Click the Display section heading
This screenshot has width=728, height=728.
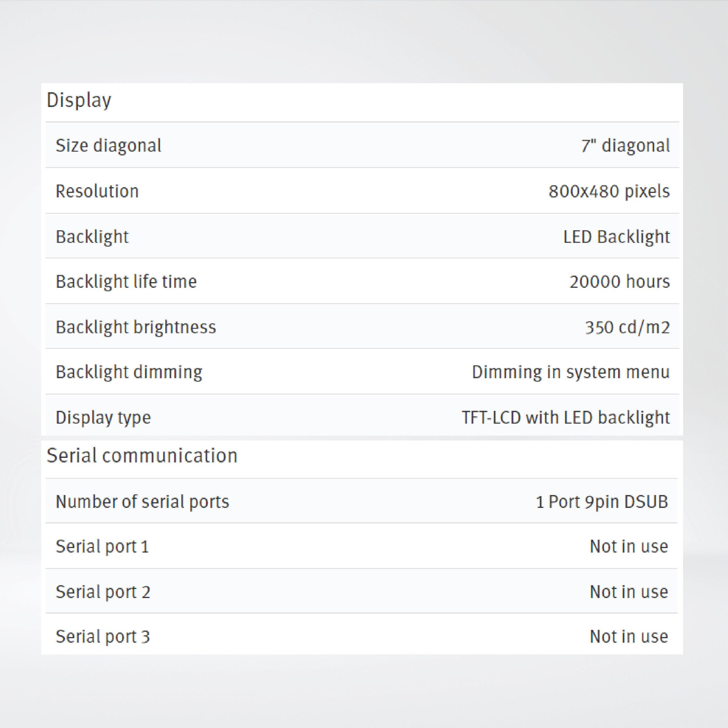coord(79,101)
